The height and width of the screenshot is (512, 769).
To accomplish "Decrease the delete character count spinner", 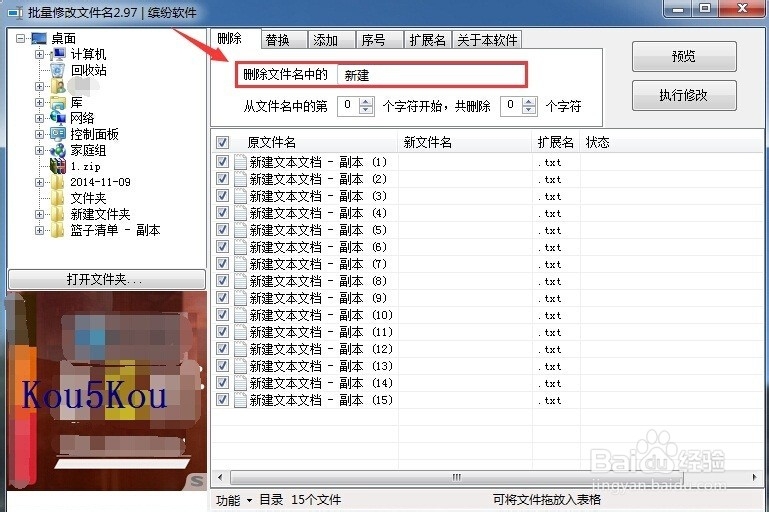I will pyautogui.click(x=529, y=110).
